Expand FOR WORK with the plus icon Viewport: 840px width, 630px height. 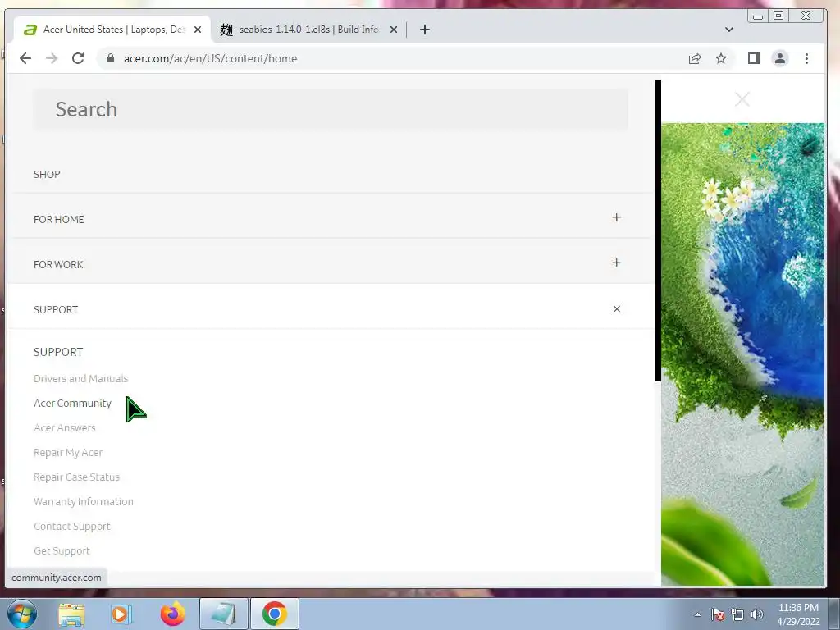tap(617, 262)
